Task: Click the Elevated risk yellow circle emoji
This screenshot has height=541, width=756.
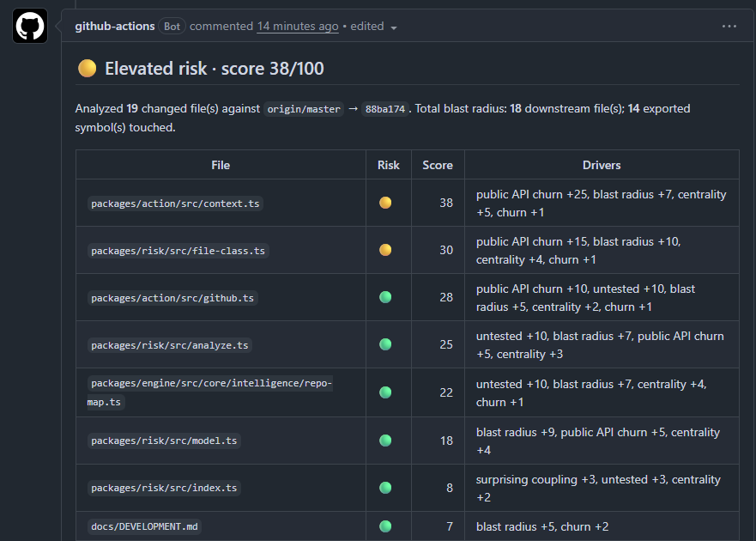Action: pyautogui.click(x=88, y=68)
